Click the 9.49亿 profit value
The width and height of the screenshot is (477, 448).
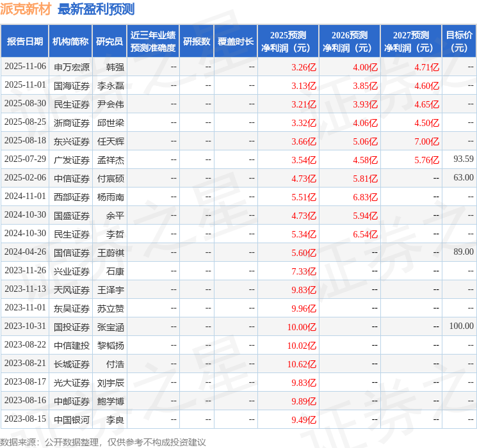(x=304, y=420)
